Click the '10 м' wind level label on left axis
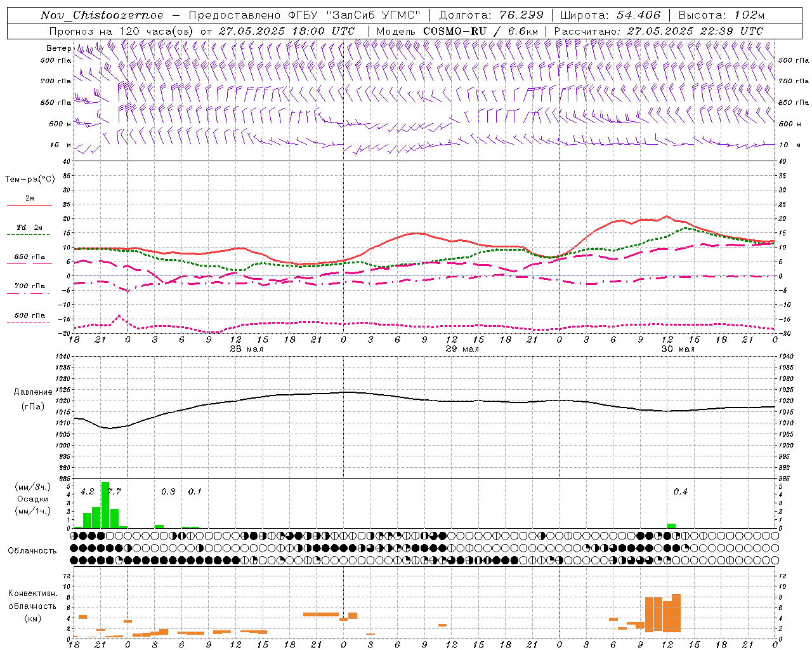This screenshot has width=812, height=650. pos(60,145)
